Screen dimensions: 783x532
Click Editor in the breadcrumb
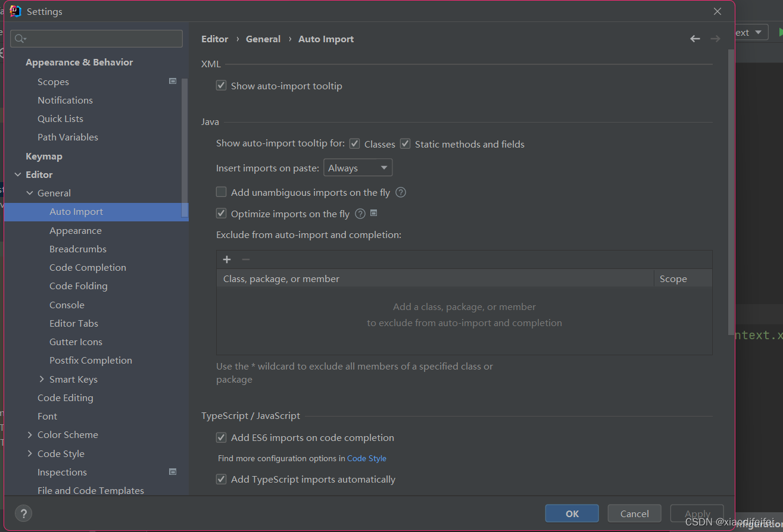[215, 39]
